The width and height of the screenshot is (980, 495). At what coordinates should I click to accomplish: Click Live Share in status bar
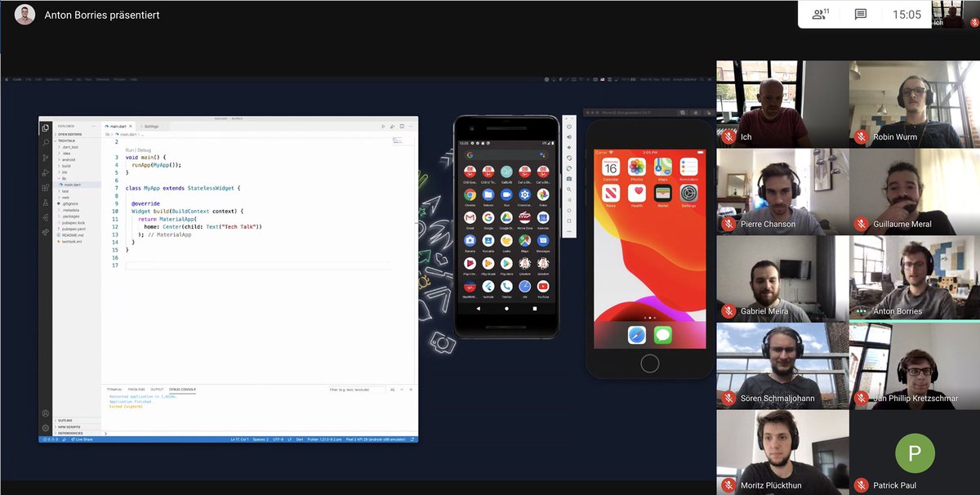click(x=82, y=439)
